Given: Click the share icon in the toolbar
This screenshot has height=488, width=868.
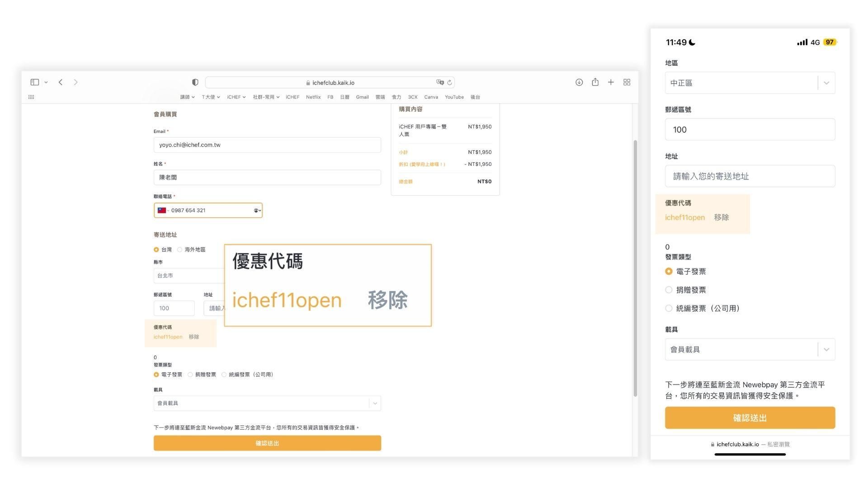Looking at the screenshot, I should (x=595, y=82).
